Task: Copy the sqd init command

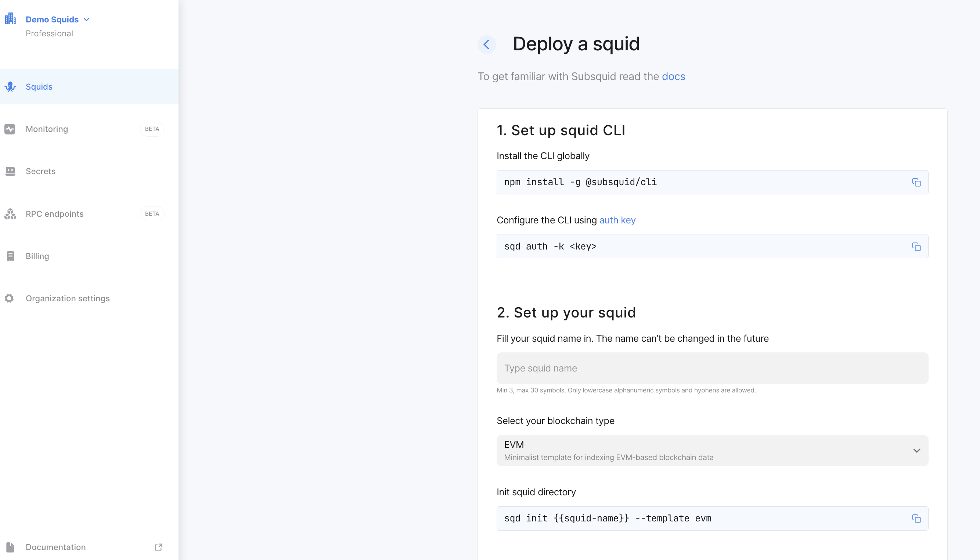Action: [916, 518]
